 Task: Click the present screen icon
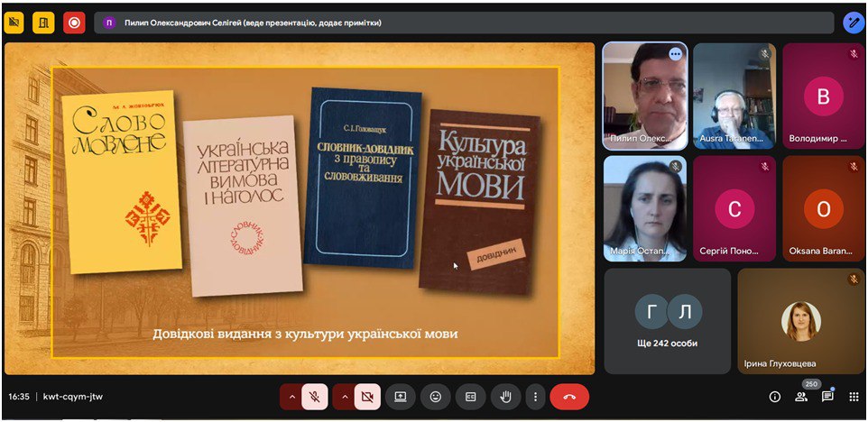click(401, 397)
